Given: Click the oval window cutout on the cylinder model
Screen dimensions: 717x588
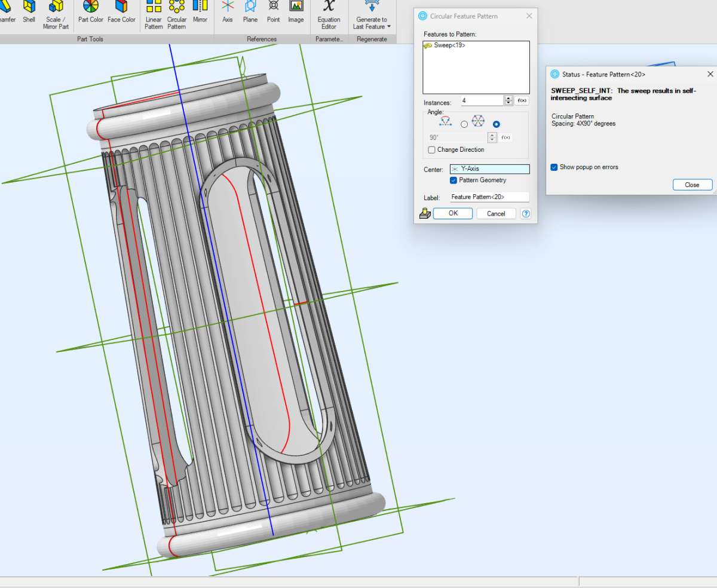Looking at the screenshot, I should [x=266, y=311].
